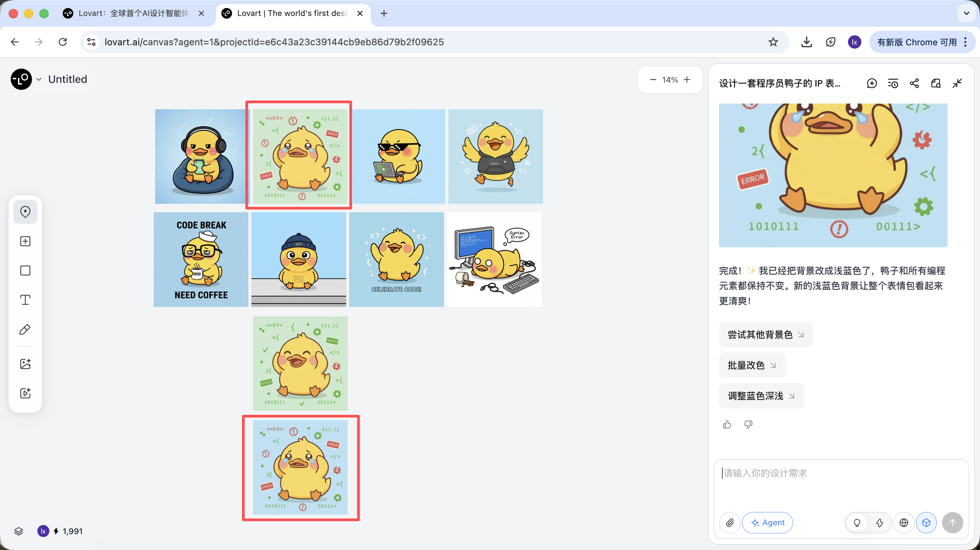Expand the Lovart logo menu dropdown

(x=38, y=80)
